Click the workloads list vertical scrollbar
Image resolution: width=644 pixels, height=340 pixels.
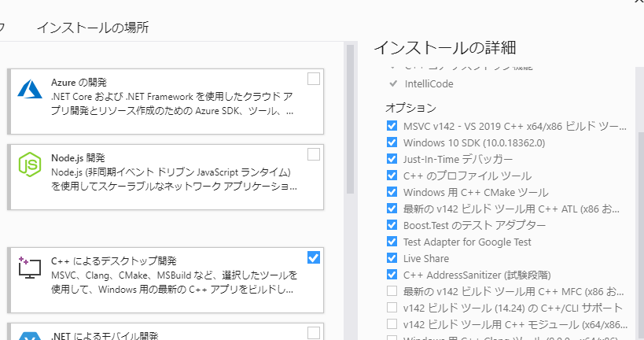coord(351,118)
